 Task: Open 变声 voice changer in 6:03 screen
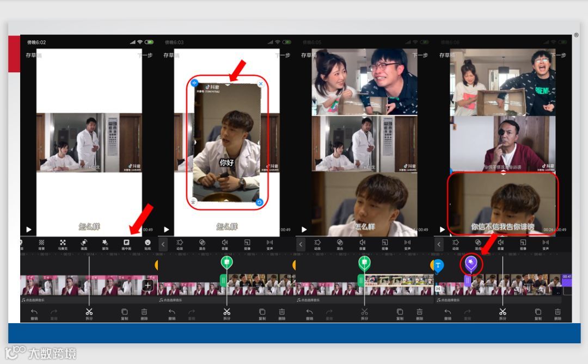(x=269, y=244)
